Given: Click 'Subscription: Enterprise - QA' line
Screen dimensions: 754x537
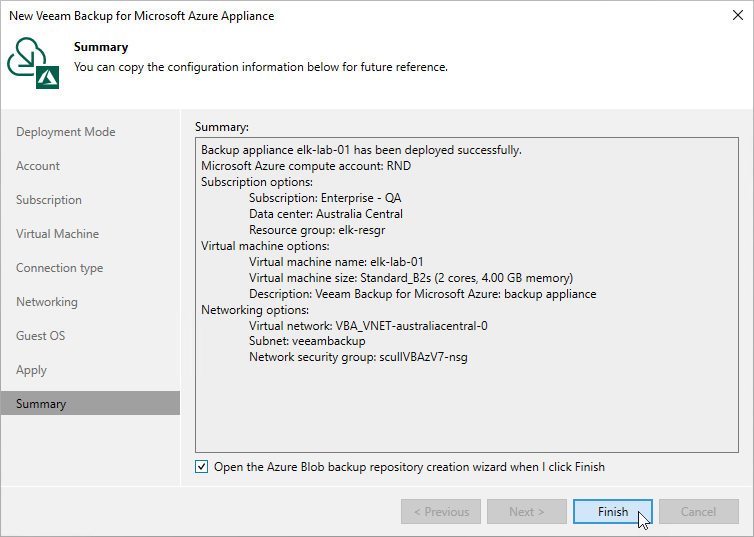Looking at the screenshot, I should point(325,198).
